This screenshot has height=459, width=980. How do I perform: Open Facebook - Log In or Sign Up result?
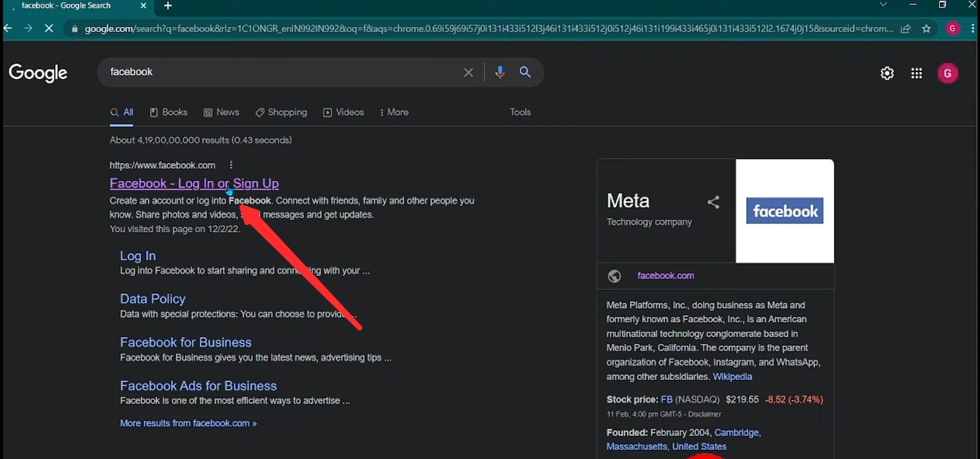(194, 183)
